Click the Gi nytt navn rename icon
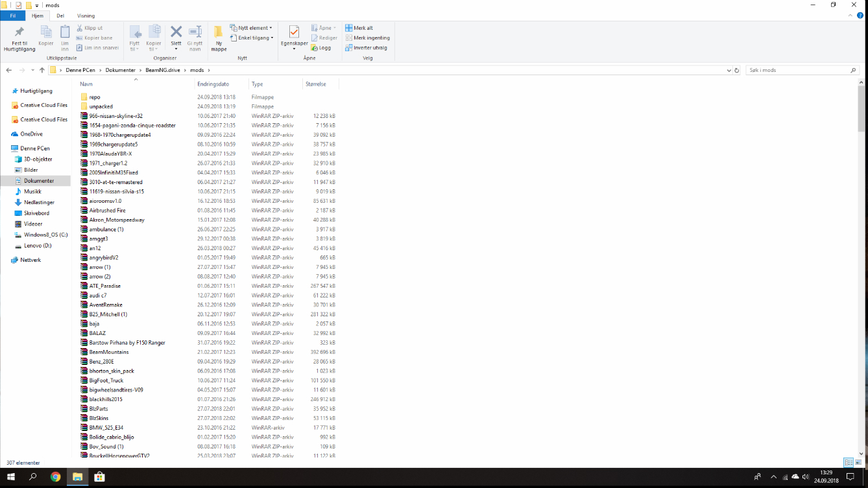Screen dimensions: 868x488 coord(195,32)
